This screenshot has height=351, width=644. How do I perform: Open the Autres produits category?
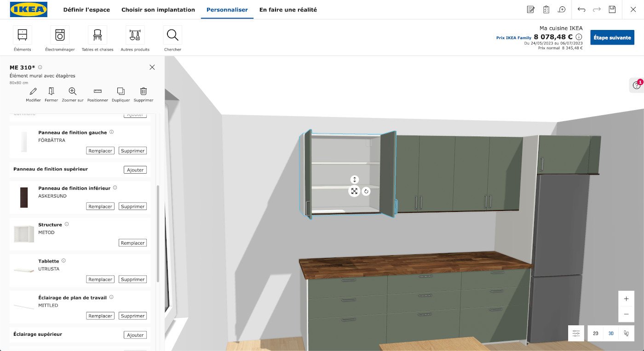pyautogui.click(x=135, y=39)
